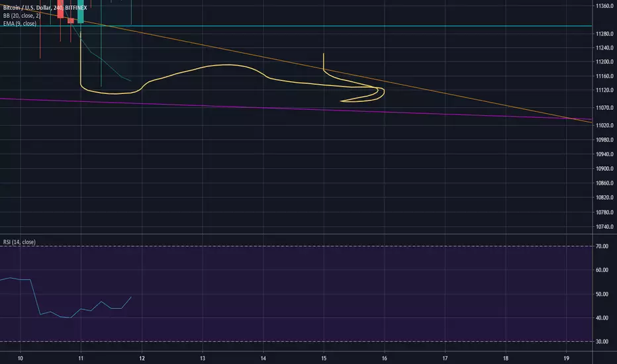Image resolution: width=617 pixels, height=364 pixels.
Task: Click date 12 on the time axis
Action: (x=142, y=358)
